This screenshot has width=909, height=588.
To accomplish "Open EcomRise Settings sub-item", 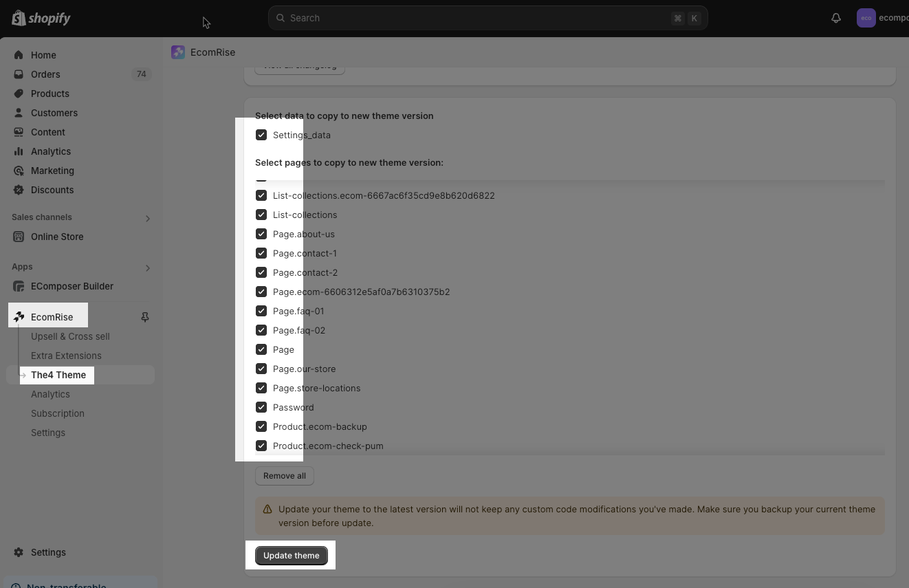I will pyautogui.click(x=48, y=433).
